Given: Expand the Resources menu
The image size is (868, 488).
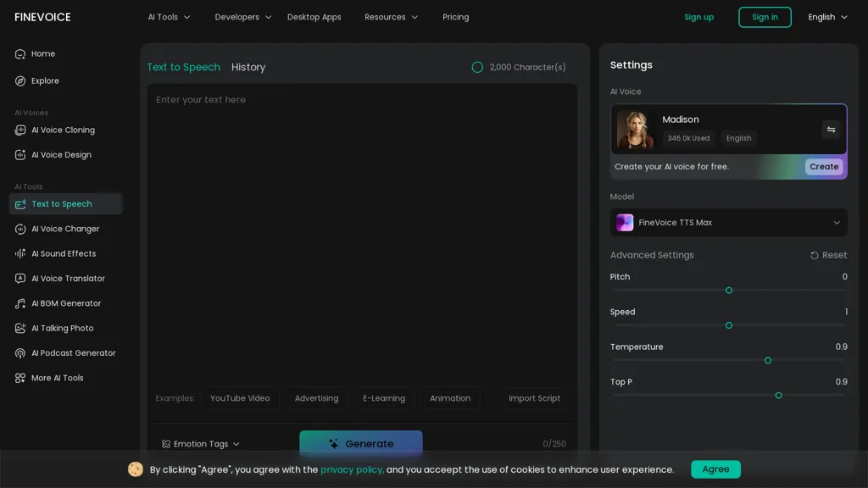Looking at the screenshot, I should tap(391, 17).
